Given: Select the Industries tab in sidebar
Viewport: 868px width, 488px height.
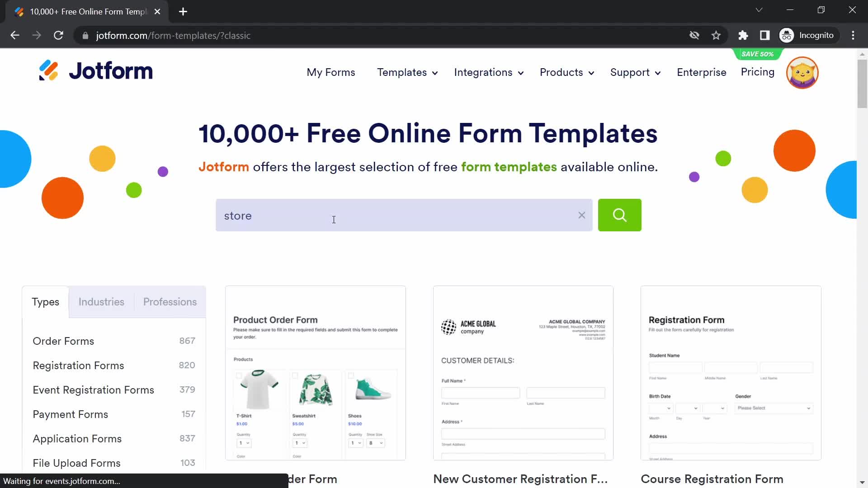Looking at the screenshot, I should point(102,301).
